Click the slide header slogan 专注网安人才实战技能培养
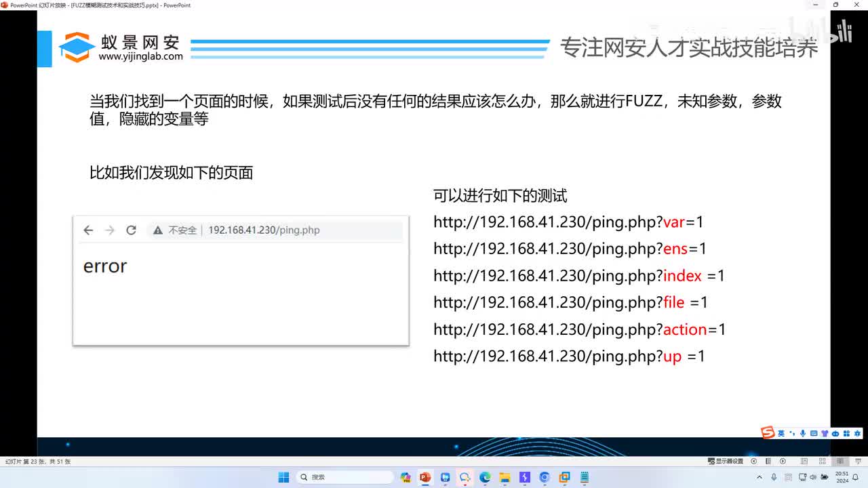The image size is (868, 488). 689,47
